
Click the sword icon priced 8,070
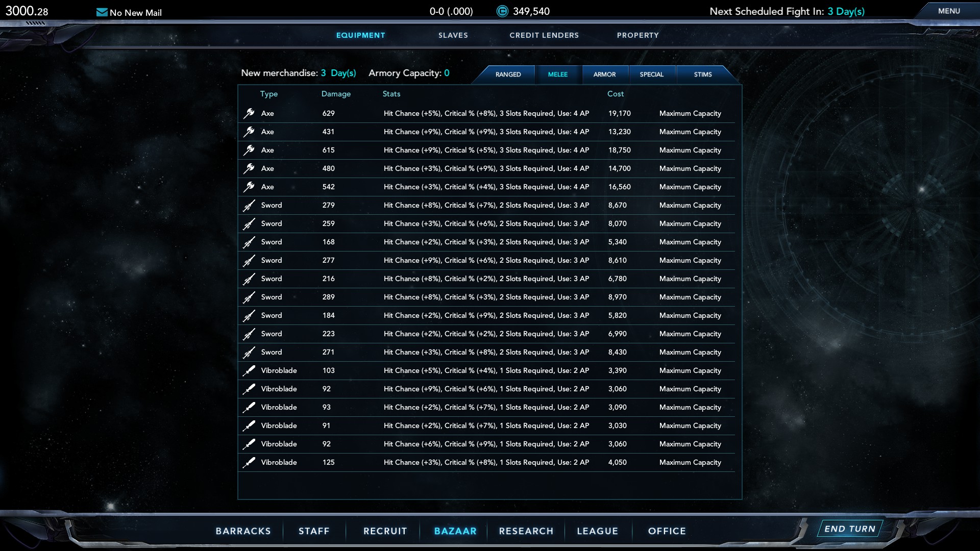[249, 223]
